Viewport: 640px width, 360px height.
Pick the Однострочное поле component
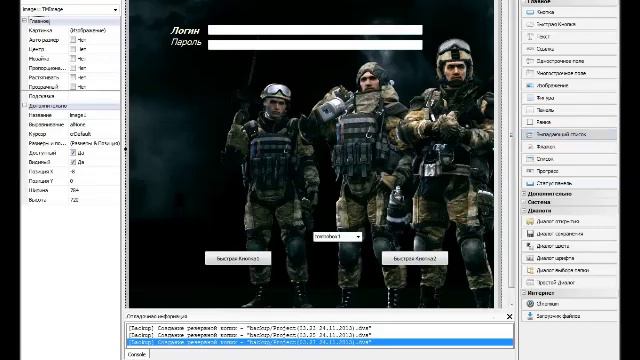569,61
